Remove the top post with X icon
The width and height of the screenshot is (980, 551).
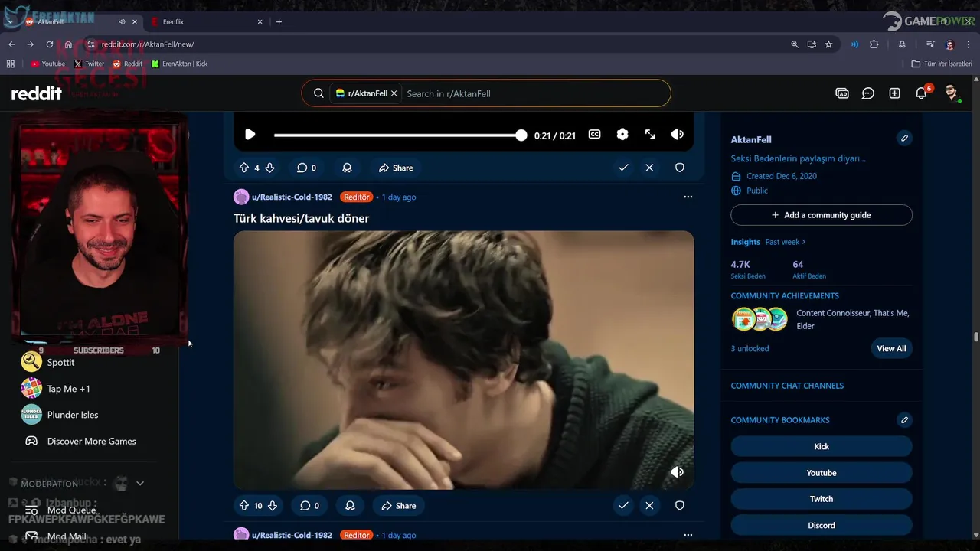[649, 168]
